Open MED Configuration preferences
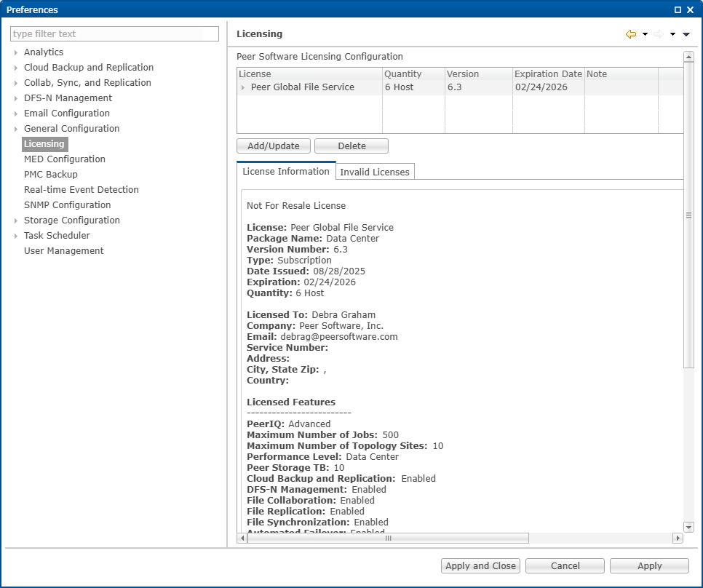 pyautogui.click(x=65, y=159)
